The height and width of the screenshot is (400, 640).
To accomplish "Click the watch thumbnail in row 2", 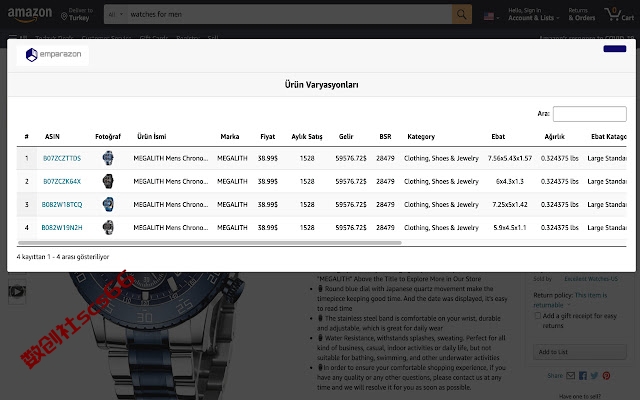I will 108,181.
